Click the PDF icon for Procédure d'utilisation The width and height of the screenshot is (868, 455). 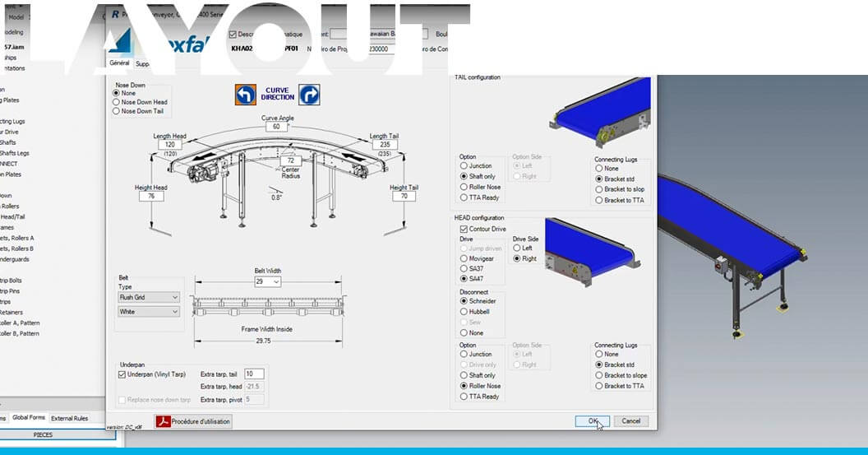point(164,421)
